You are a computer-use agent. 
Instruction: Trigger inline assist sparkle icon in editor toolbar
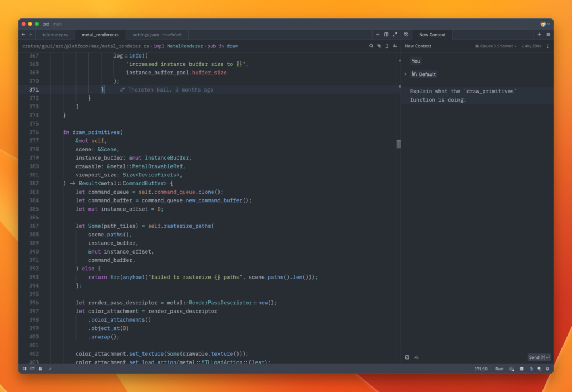379,46
